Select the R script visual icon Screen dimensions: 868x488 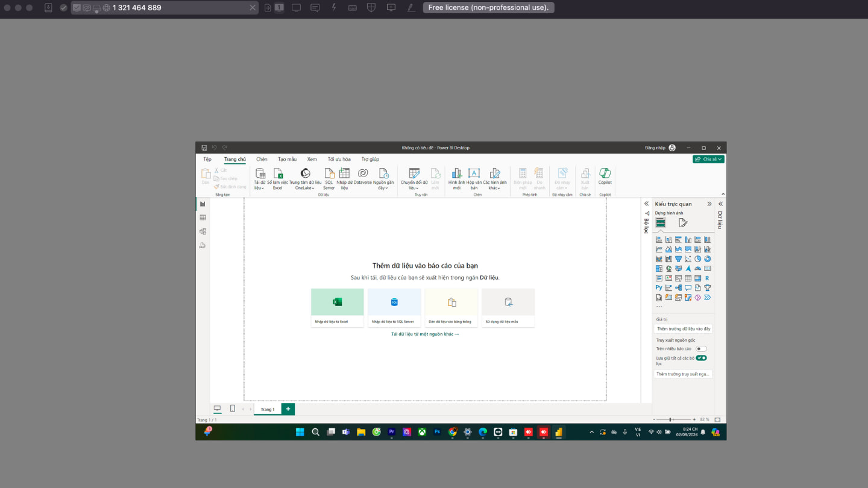707,278
